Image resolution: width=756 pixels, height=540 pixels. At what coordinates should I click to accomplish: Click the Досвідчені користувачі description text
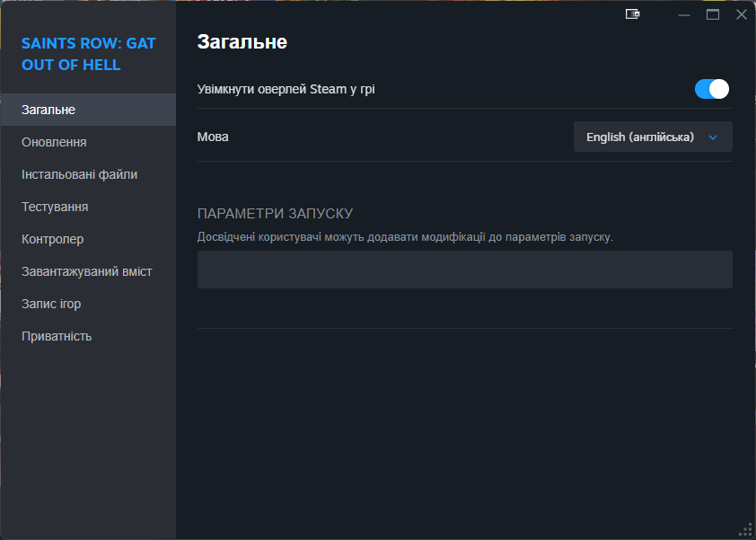pyautogui.click(x=405, y=237)
